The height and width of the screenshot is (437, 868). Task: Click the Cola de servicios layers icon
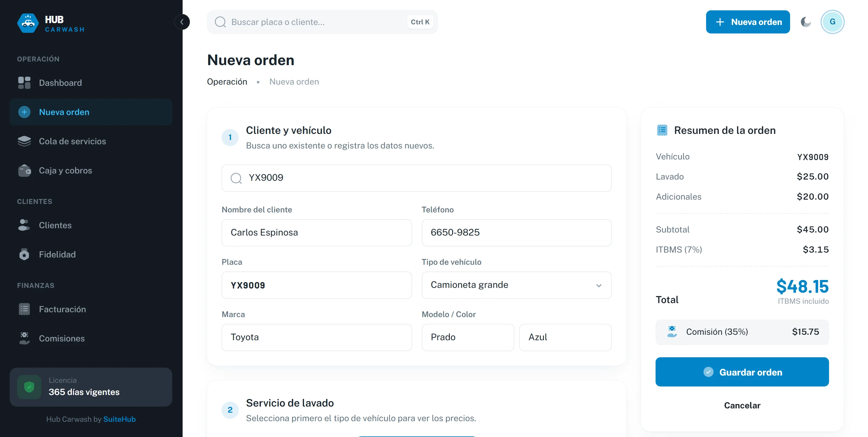pyautogui.click(x=24, y=142)
